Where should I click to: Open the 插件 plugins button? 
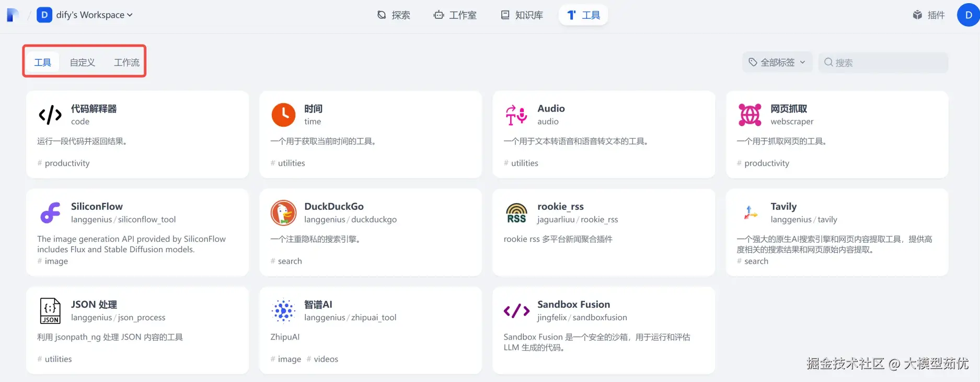pyautogui.click(x=929, y=15)
